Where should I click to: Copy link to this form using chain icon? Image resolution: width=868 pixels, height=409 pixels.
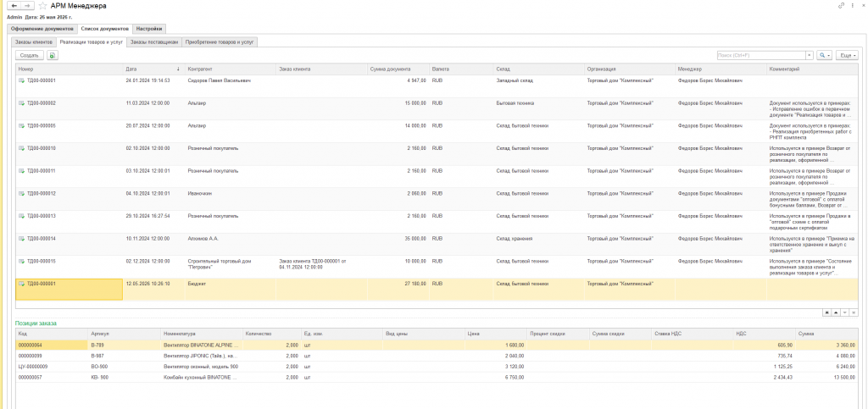842,6
